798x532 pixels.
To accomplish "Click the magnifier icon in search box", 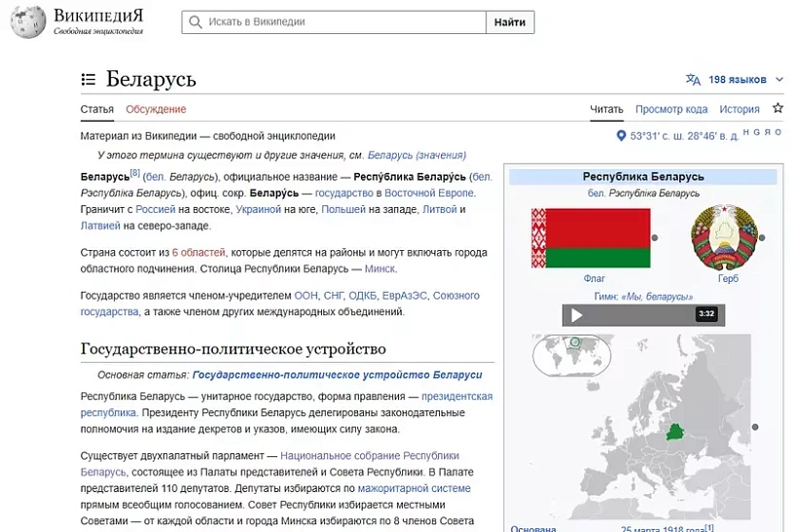I will tap(197, 22).
